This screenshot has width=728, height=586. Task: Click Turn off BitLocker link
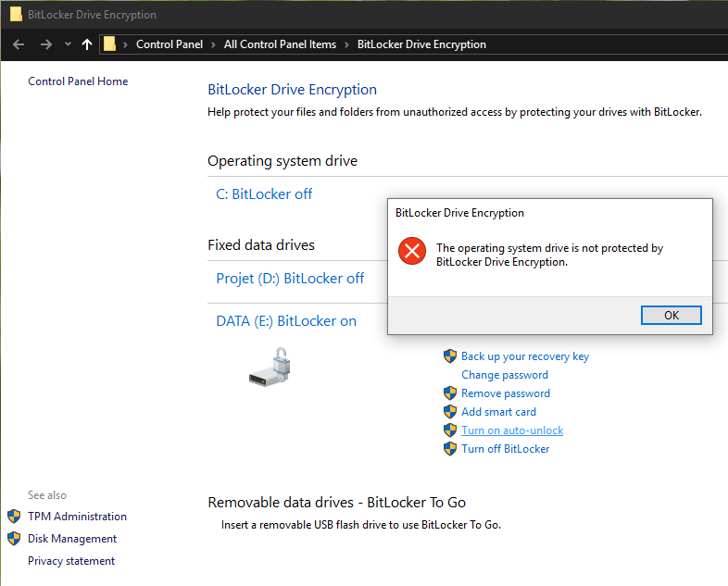(505, 449)
